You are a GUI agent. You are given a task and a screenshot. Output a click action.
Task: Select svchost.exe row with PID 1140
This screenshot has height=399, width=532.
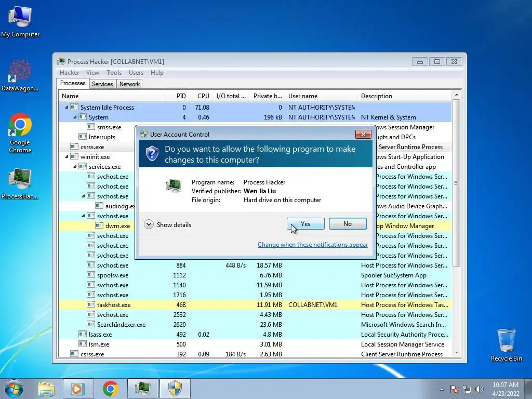(255, 285)
